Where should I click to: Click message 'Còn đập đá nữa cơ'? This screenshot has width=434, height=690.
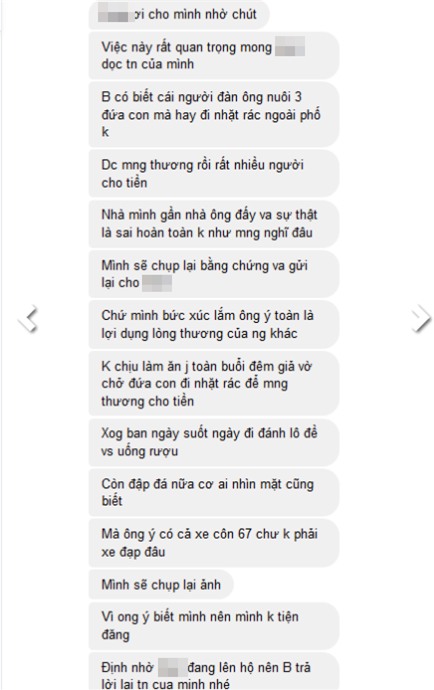(213, 492)
